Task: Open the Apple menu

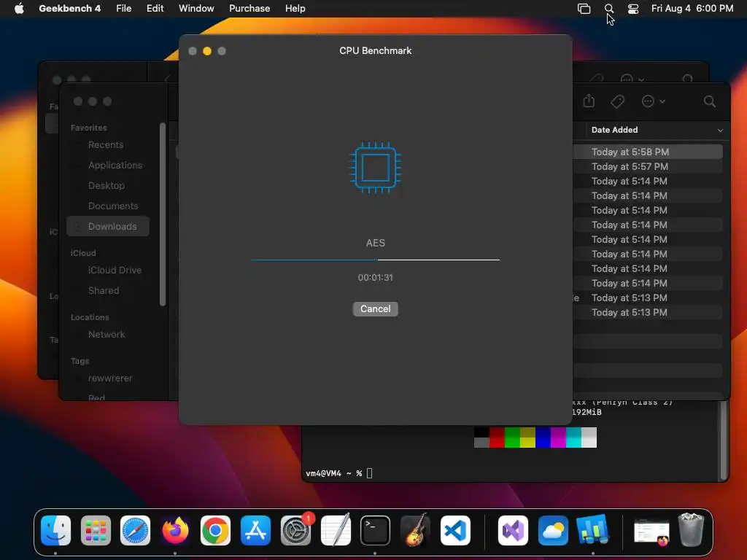Action: tap(19, 9)
